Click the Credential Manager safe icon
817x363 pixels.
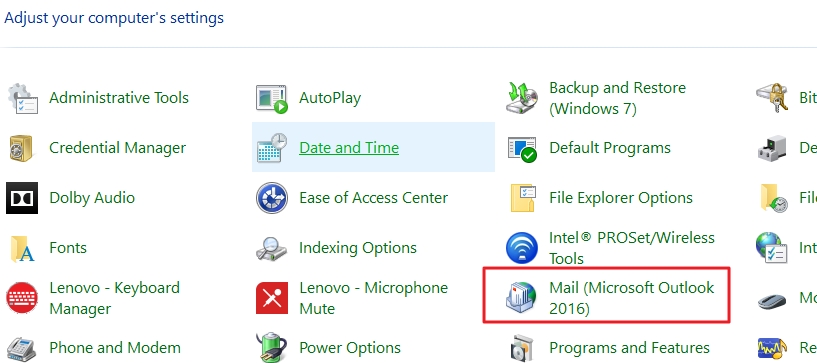(x=21, y=148)
